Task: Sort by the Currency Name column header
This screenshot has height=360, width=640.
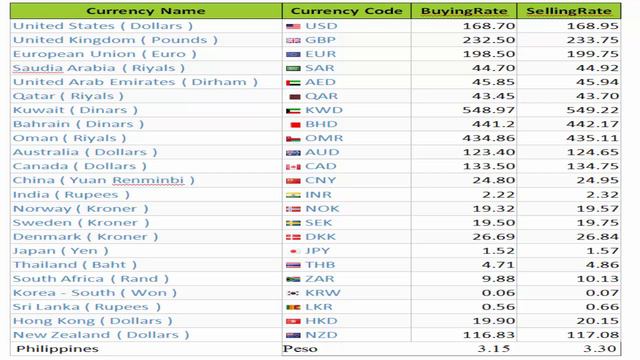Action: click(146, 11)
